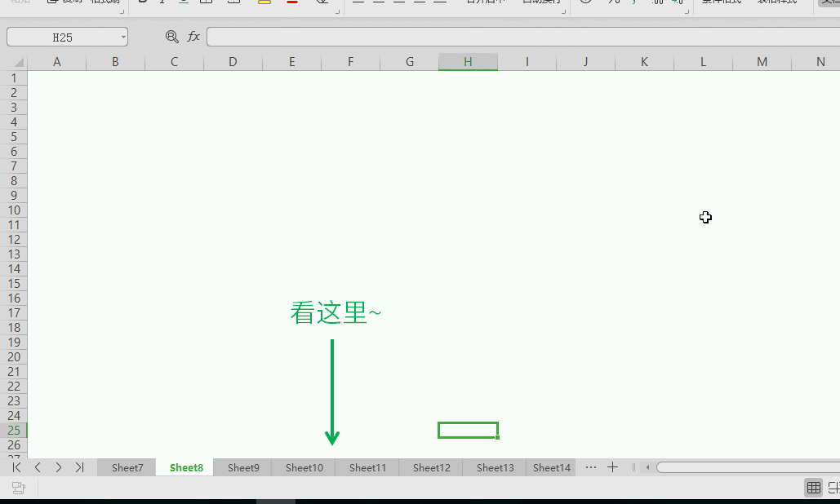Screen dimensions: 840x504
Task: Go to the next sheet tab
Action: (59, 467)
